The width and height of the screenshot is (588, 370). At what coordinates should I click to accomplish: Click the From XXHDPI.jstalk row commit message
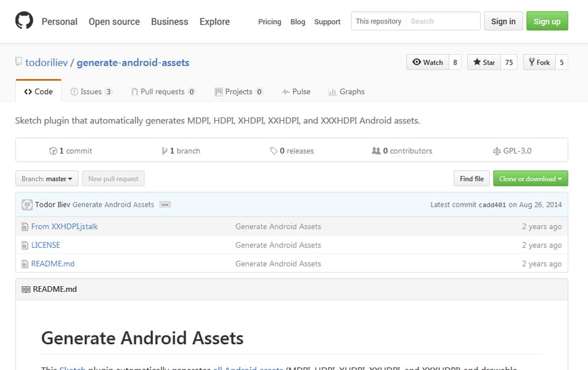point(278,227)
